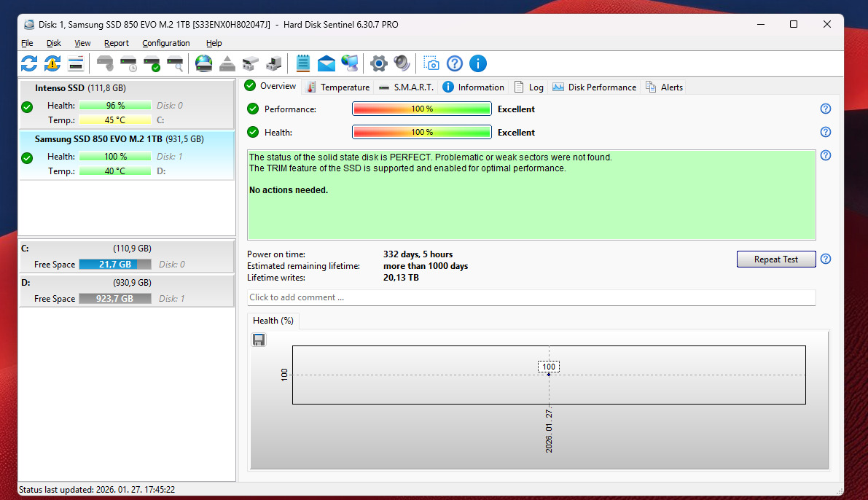Click 'No actions needed.' in the status text
Image resolution: width=868 pixels, height=500 pixels.
click(x=289, y=190)
